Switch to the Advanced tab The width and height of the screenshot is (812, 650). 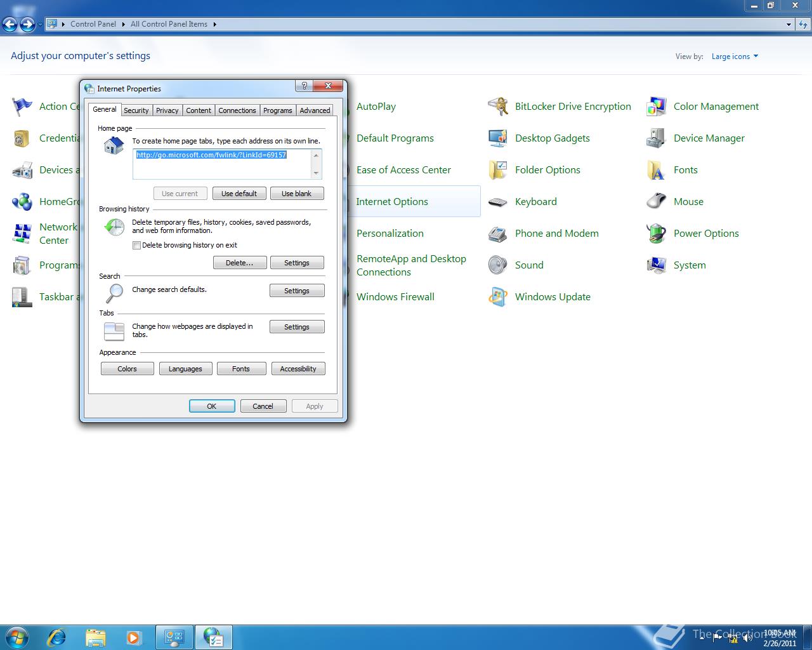pyautogui.click(x=315, y=110)
